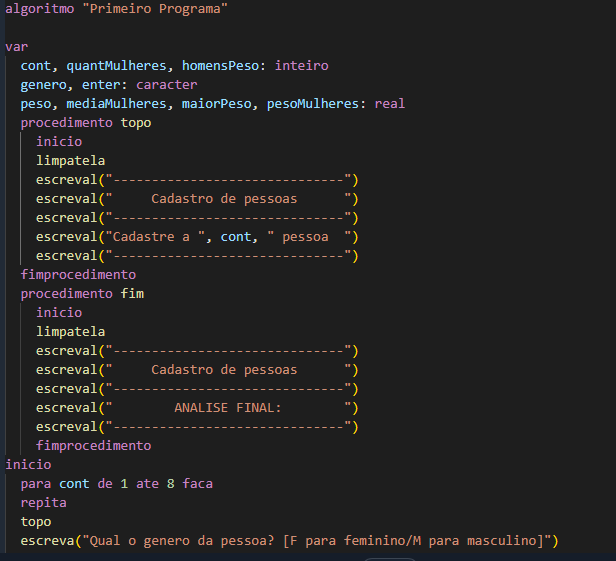The height and width of the screenshot is (561, 616).
Task: Click 'Cadastro de pessoas' in procedure fim
Action: pyautogui.click(x=224, y=370)
